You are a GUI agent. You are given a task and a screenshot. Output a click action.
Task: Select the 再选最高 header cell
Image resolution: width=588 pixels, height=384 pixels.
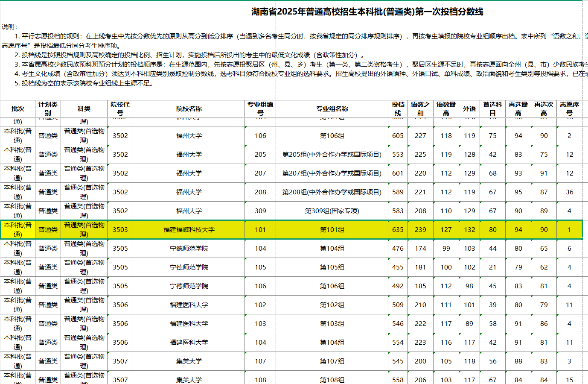[x=518, y=109]
